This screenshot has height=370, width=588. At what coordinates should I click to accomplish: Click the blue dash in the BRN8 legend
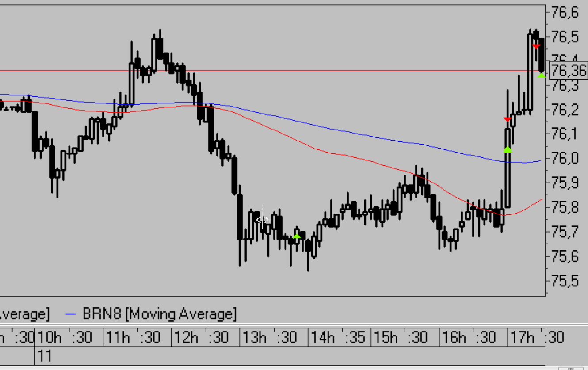click(71, 315)
